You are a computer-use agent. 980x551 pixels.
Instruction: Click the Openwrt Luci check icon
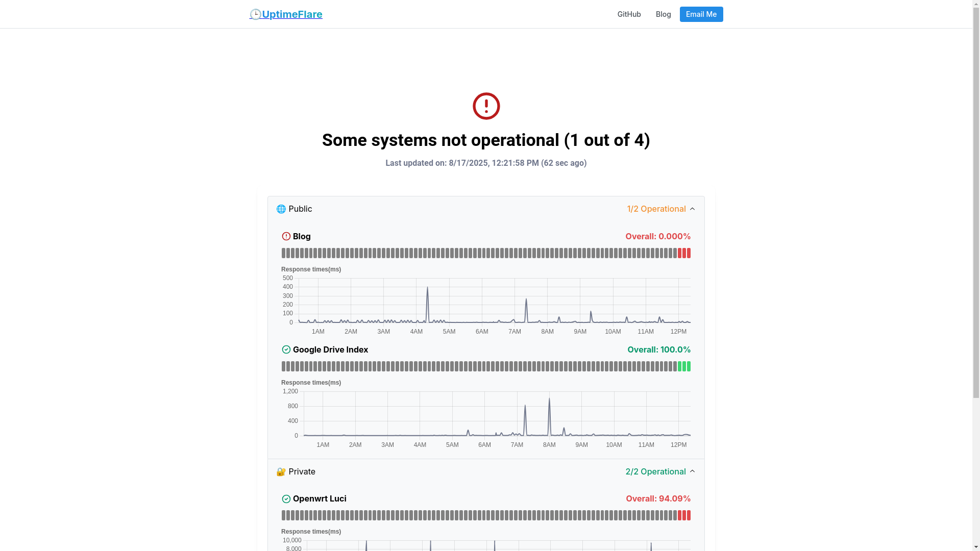(x=286, y=498)
